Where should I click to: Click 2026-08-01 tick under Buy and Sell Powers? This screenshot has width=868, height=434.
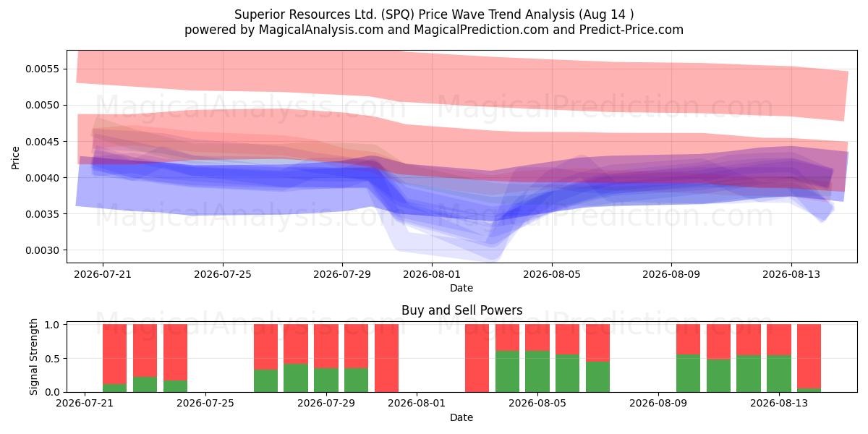coord(417,404)
